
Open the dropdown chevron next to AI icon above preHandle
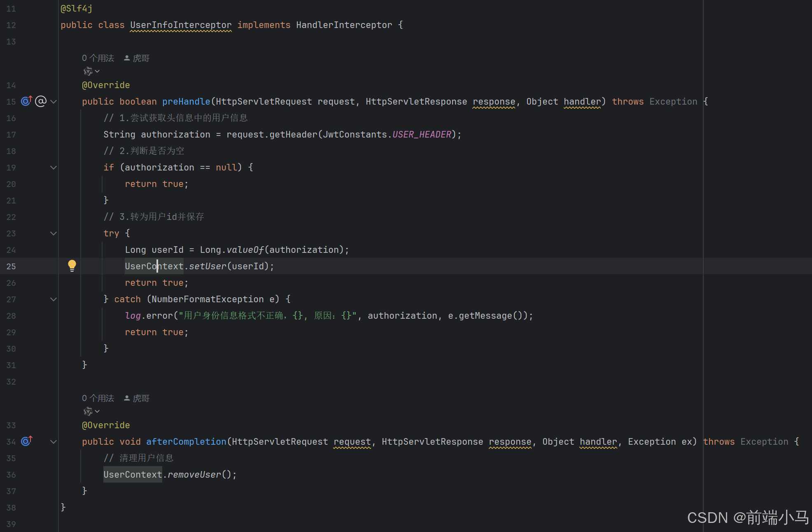[x=97, y=72]
